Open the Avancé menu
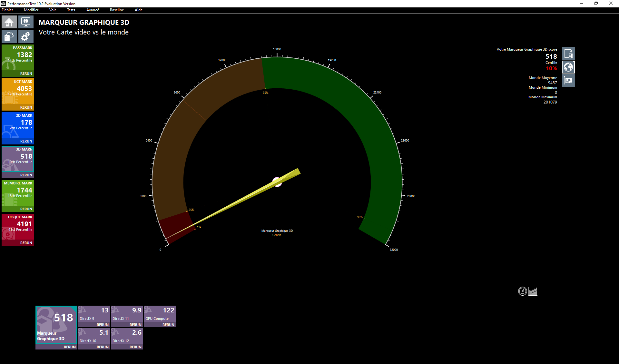This screenshot has height=364, width=619. pyautogui.click(x=93, y=10)
